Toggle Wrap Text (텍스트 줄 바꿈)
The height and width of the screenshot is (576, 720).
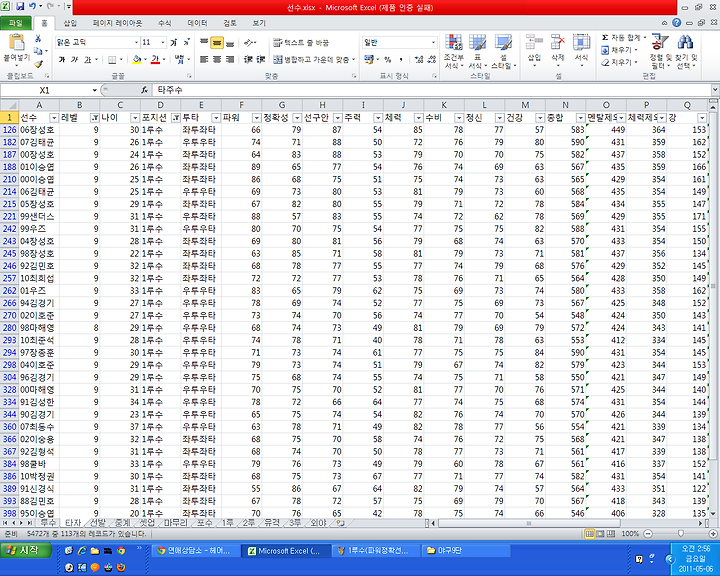click(301, 43)
